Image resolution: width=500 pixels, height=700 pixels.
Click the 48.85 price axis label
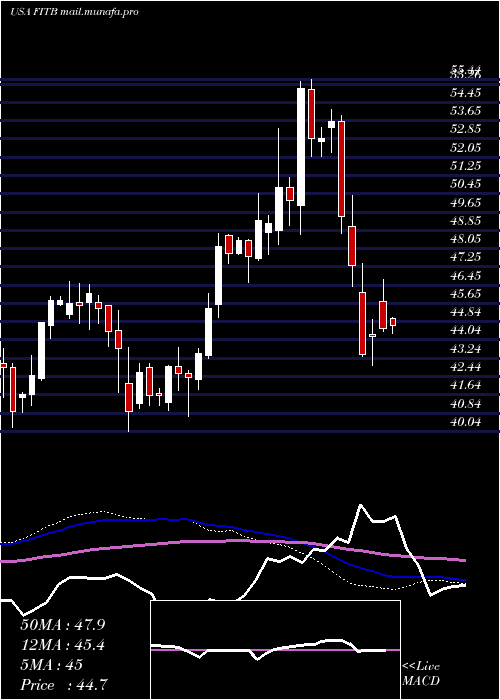[x=465, y=221]
